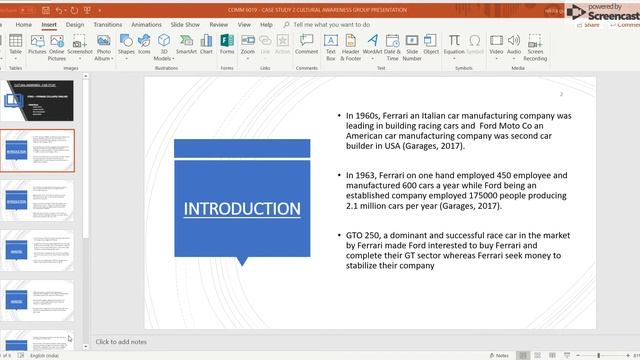Adjust the zoom slider handle
Image resolution: width=640 pixels, height=360 pixels.
tap(599, 356)
